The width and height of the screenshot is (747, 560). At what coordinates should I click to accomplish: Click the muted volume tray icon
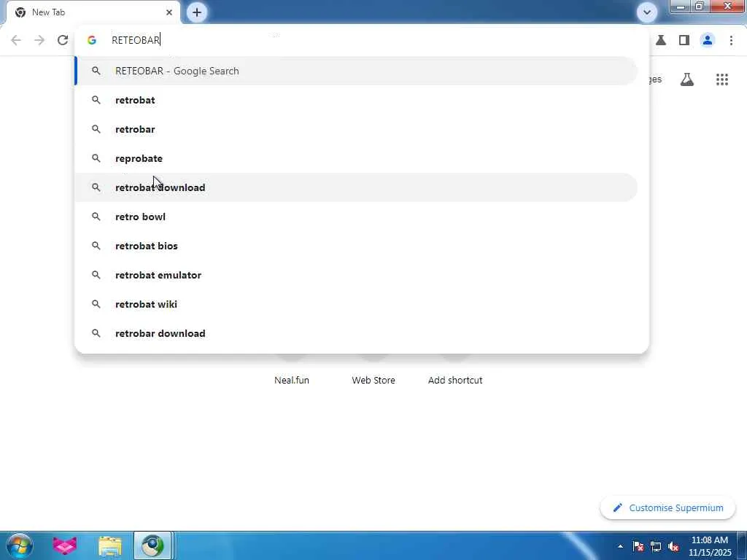[673, 546]
